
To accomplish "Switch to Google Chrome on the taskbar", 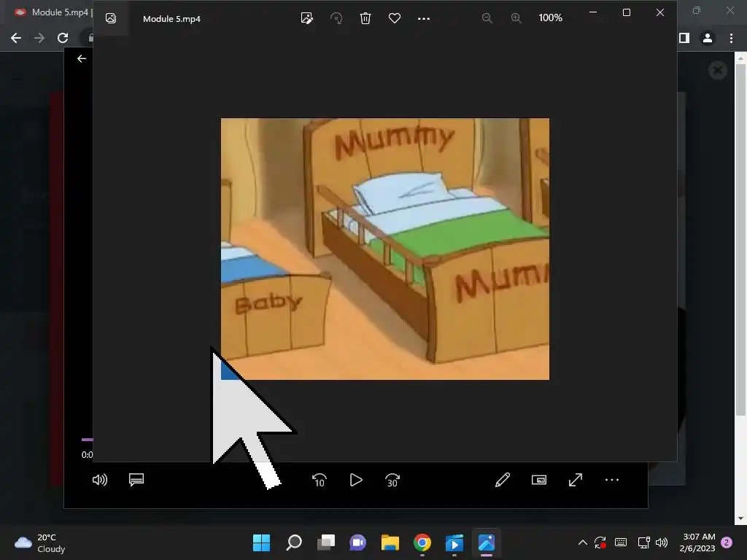I will pos(422,542).
